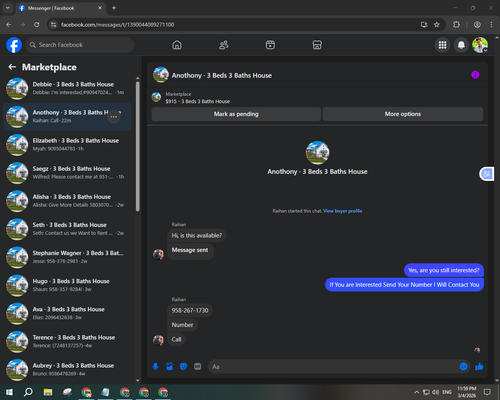
Task: Click the Search Facebook field
Action: (x=80, y=45)
